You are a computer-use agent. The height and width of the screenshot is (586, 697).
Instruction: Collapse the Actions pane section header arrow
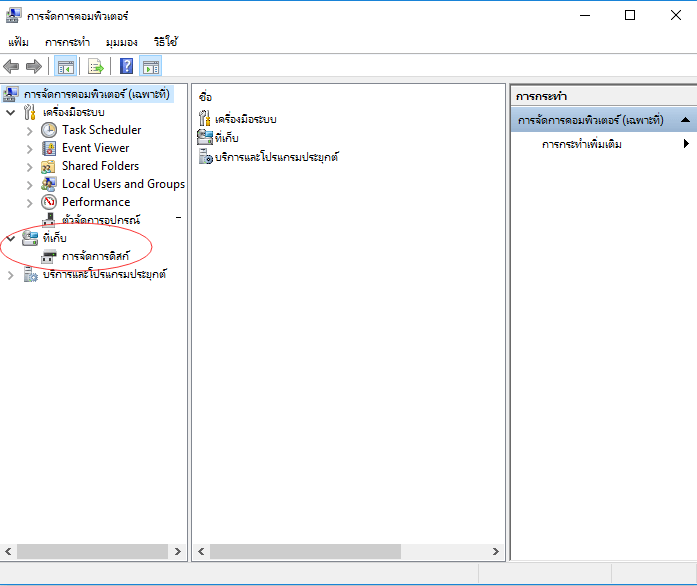click(685, 120)
